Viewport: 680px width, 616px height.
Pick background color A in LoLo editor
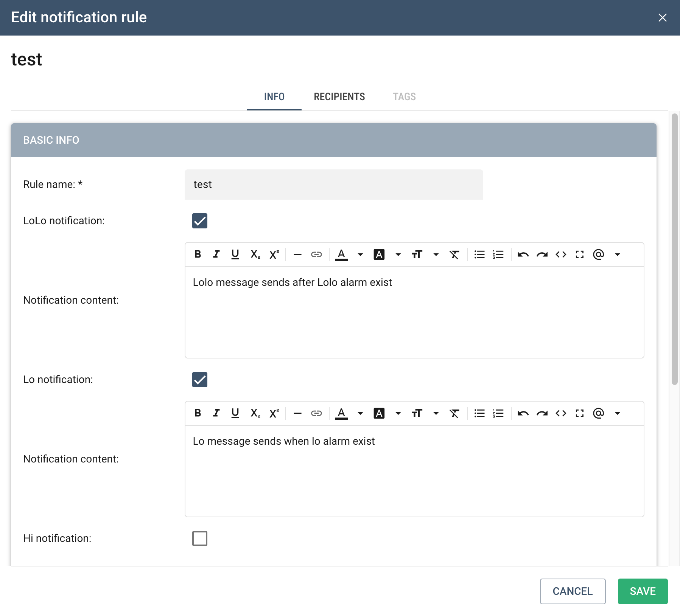(379, 254)
